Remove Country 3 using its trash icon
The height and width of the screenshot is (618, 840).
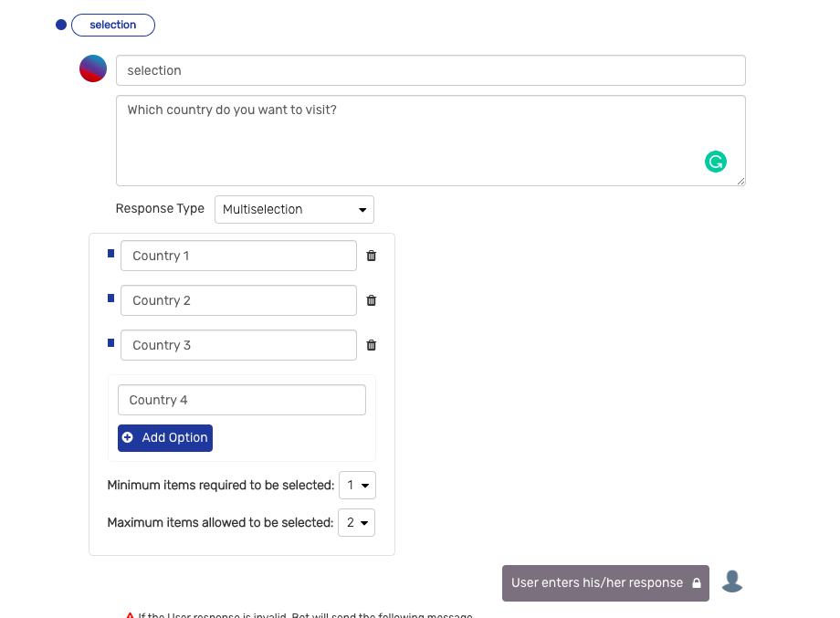371,345
